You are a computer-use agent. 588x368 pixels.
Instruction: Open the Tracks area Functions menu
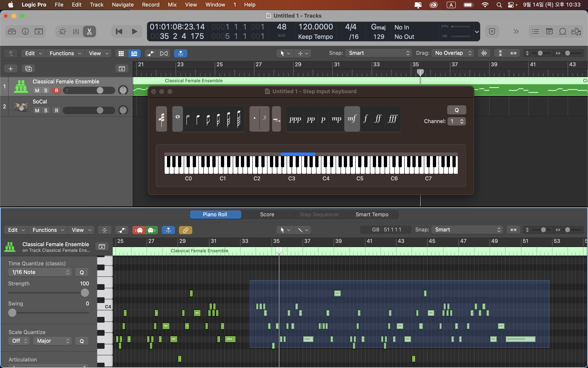coord(65,54)
